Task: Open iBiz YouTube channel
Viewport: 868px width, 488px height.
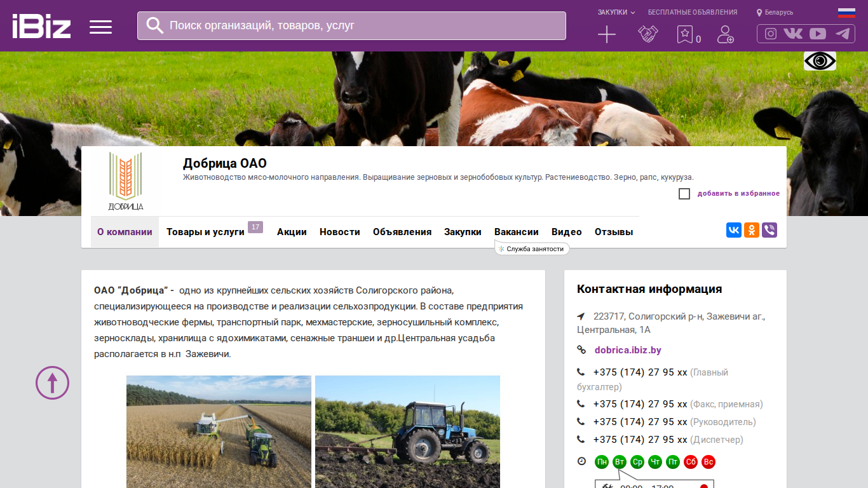Action: pyautogui.click(x=818, y=34)
